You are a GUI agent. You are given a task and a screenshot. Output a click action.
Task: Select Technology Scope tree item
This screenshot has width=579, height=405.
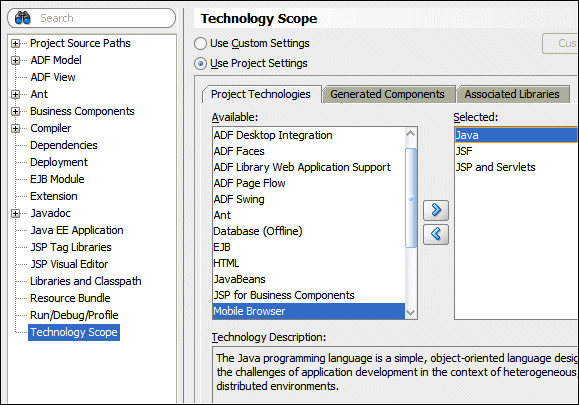(74, 332)
